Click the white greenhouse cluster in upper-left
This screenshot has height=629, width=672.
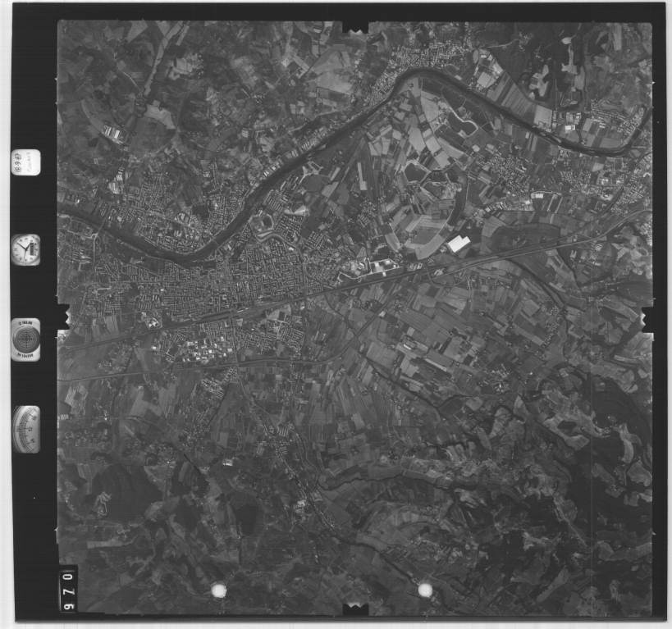pyautogui.click(x=115, y=133)
